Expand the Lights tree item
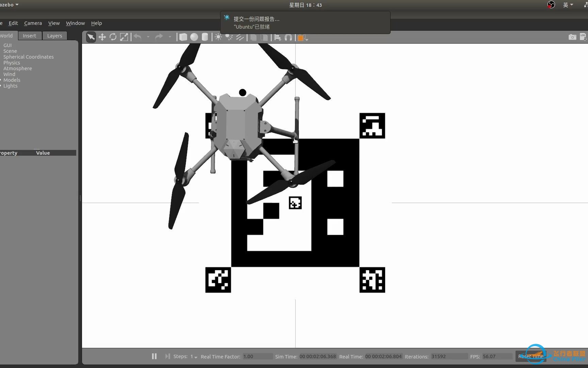 click(1, 86)
